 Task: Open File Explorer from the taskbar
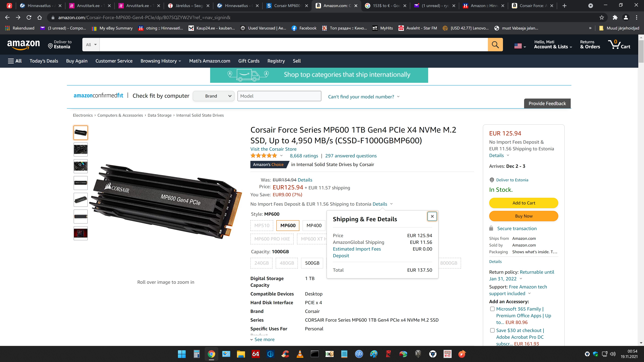click(241, 354)
